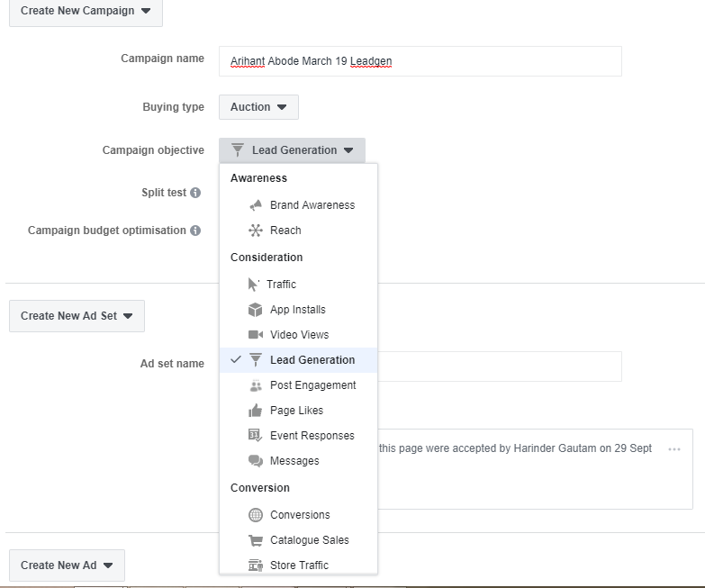Open the Create New Campaign dropdown
Image resolution: width=705 pixels, height=588 pixels.
click(86, 11)
